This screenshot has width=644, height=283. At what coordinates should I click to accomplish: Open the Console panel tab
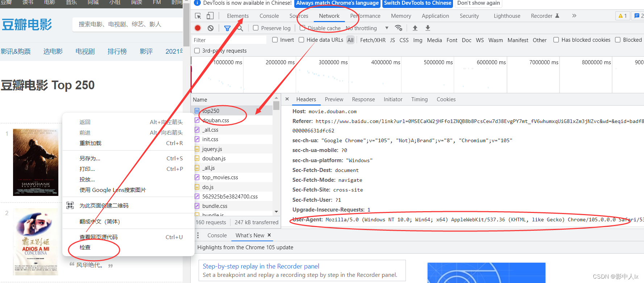click(269, 16)
